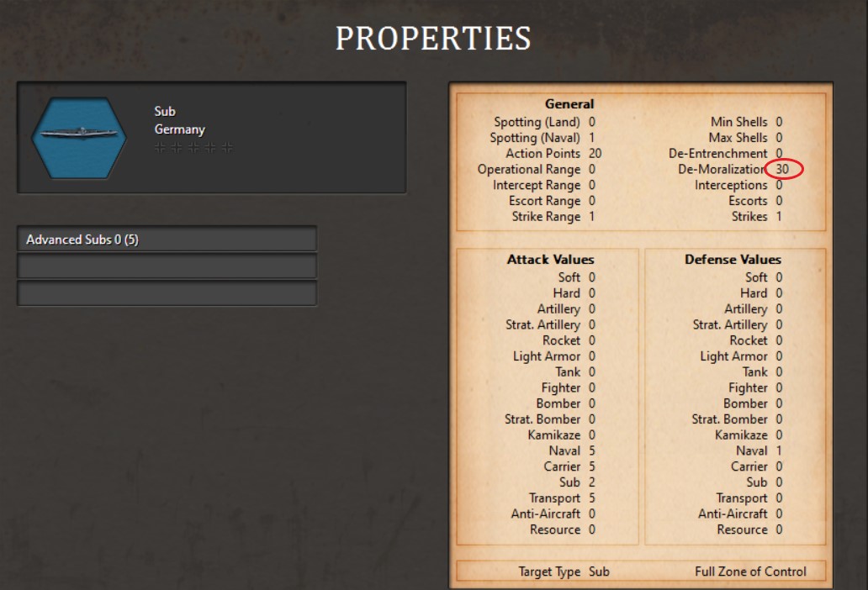Click the Attack Values "Light Armor" row
The width and height of the screenshot is (868, 590).
tap(554, 356)
